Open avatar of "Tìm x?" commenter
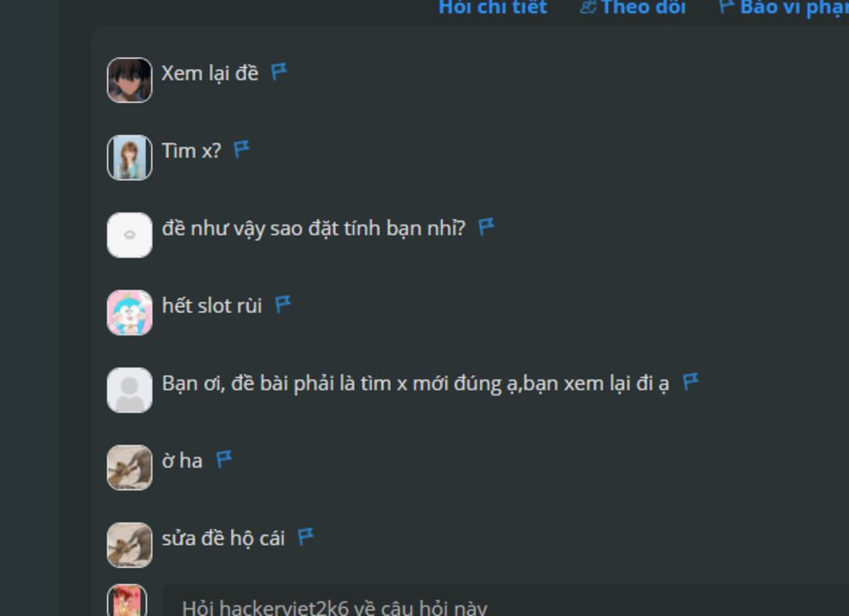This screenshot has height=616, width=849. pos(129,158)
